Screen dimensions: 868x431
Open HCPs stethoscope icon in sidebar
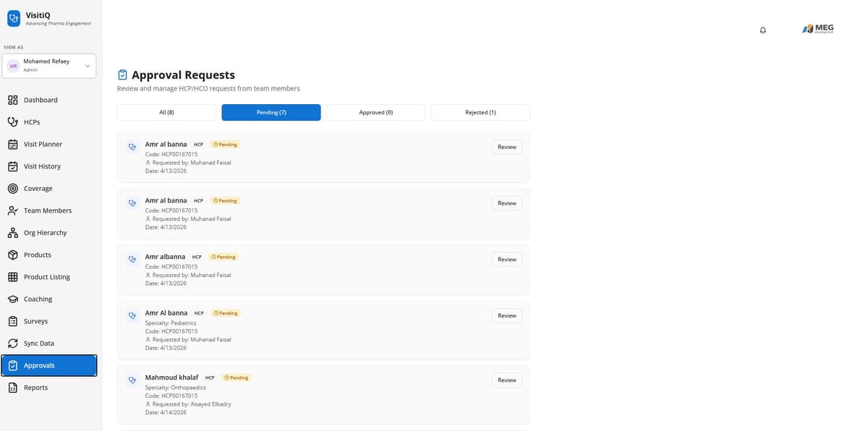(12, 122)
